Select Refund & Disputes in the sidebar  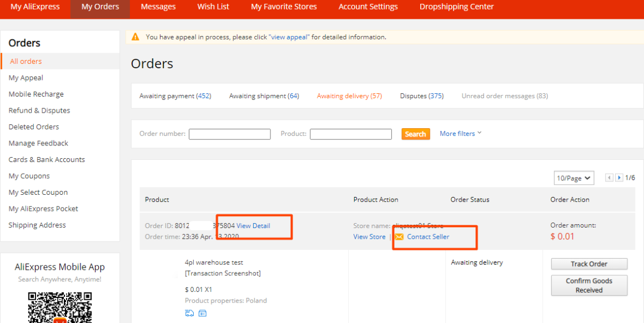pyautogui.click(x=38, y=110)
